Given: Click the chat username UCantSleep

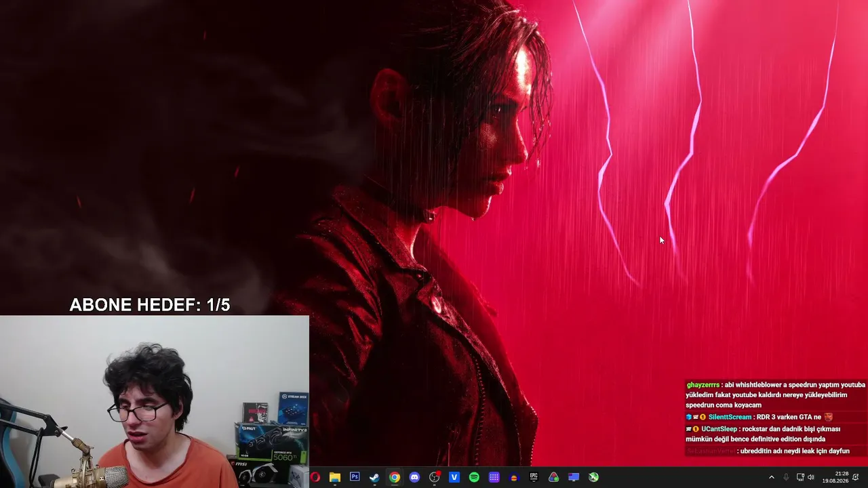Looking at the screenshot, I should coord(719,429).
